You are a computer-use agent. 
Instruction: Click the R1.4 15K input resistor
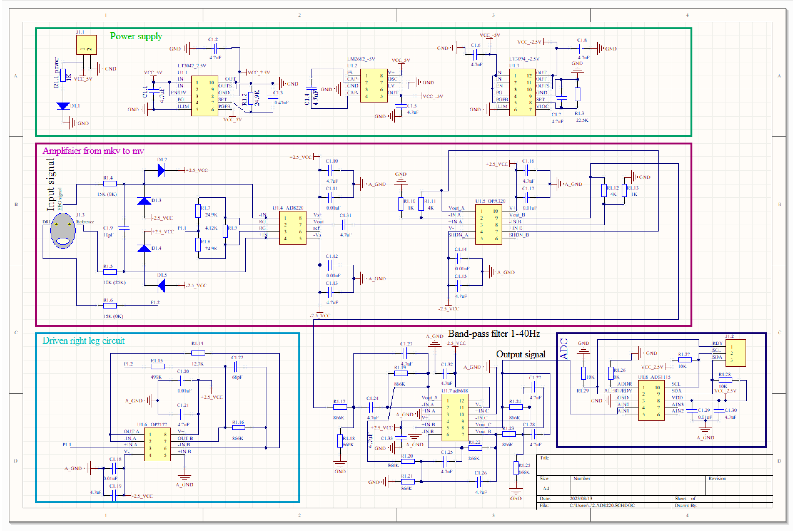tap(110, 184)
